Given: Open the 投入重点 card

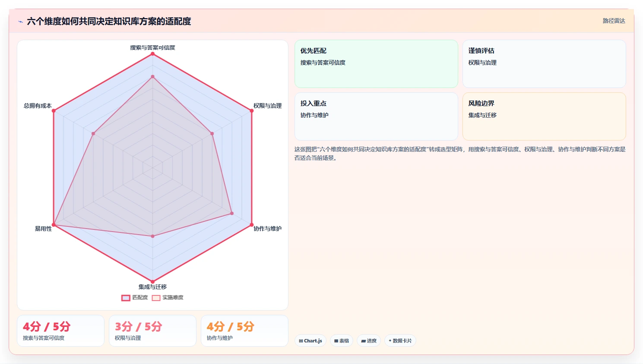Looking at the screenshot, I should pyautogui.click(x=376, y=116).
